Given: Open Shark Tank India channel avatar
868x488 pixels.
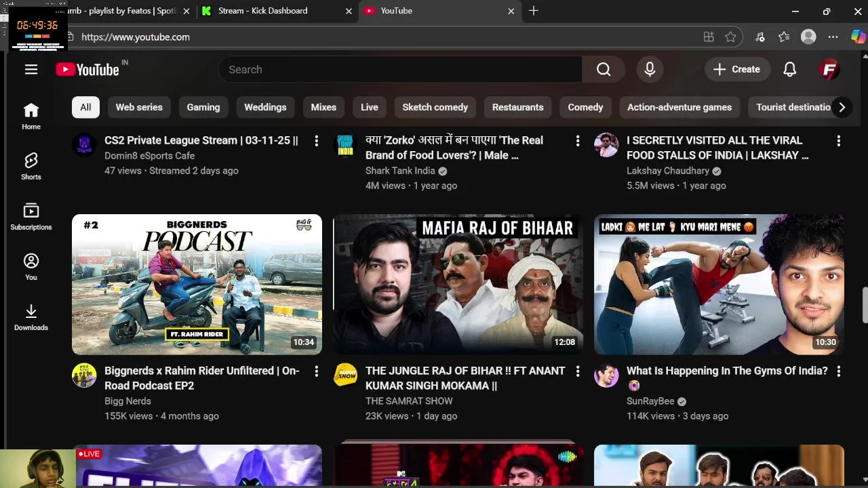Looking at the screenshot, I should [x=345, y=145].
